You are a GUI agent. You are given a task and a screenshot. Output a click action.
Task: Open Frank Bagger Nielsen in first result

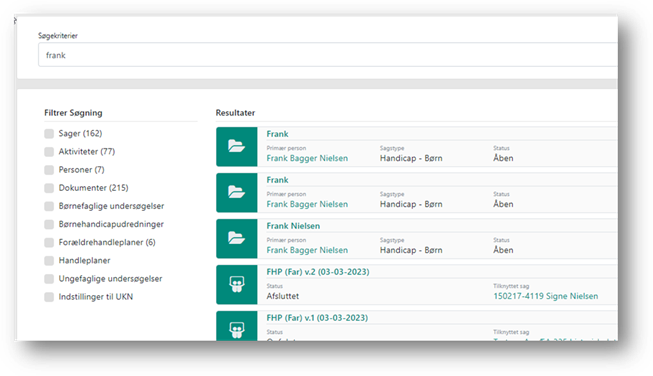click(307, 158)
